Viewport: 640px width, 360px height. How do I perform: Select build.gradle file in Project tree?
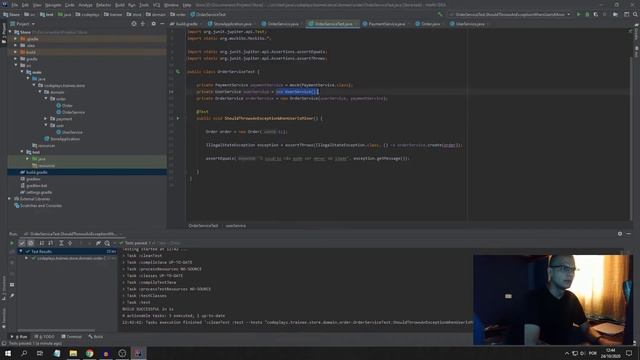pos(34,172)
